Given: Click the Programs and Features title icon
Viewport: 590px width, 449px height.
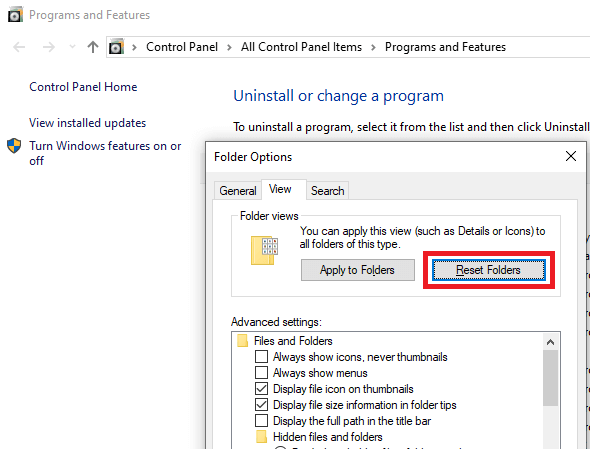Looking at the screenshot, I should coord(15,15).
